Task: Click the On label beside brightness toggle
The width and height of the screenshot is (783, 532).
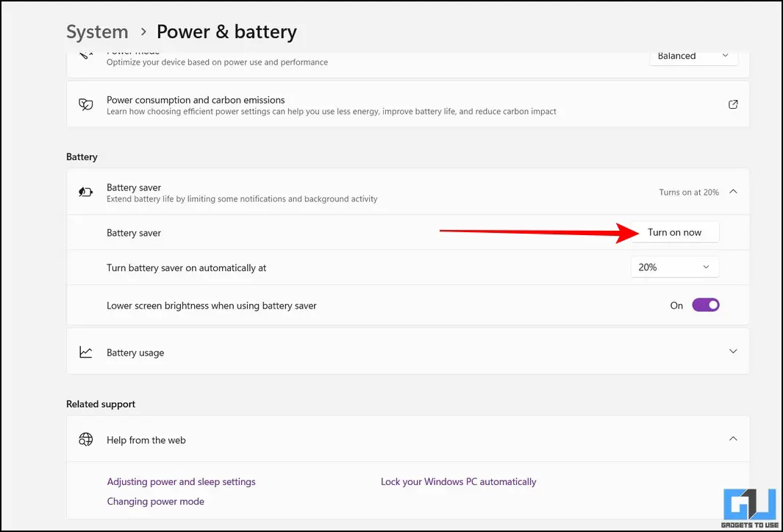Action: click(x=676, y=306)
